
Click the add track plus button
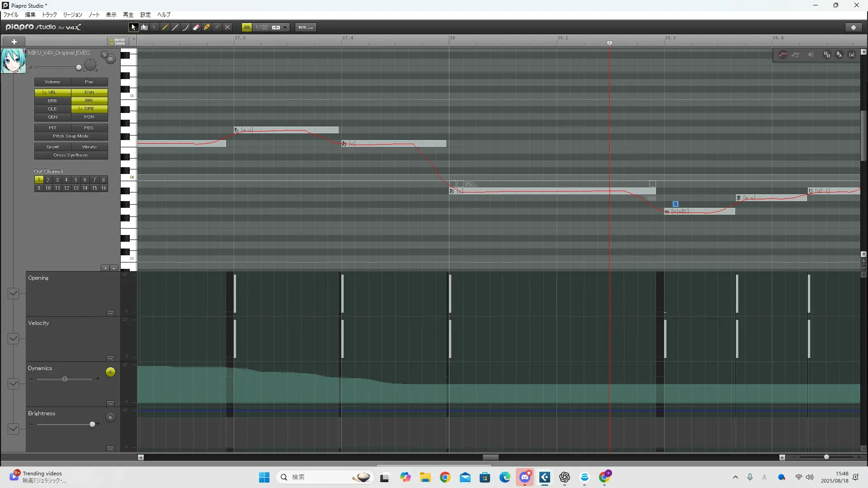tap(14, 42)
